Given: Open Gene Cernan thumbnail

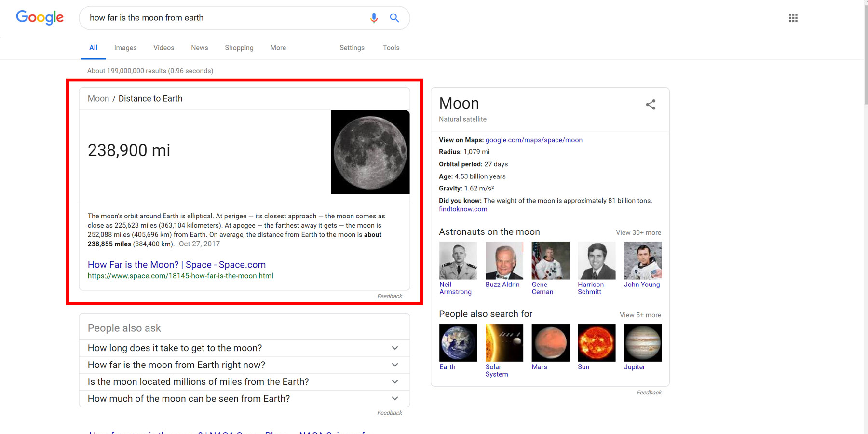Looking at the screenshot, I should [551, 260].
